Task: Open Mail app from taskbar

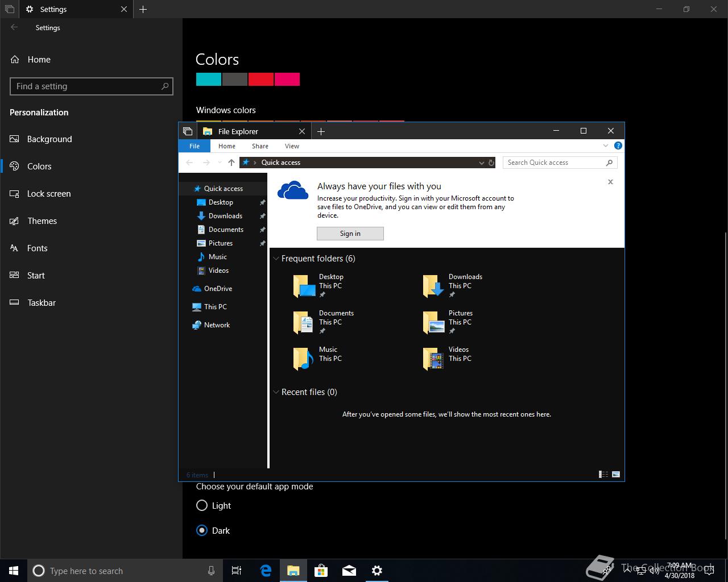Action: tap(349, 571)
